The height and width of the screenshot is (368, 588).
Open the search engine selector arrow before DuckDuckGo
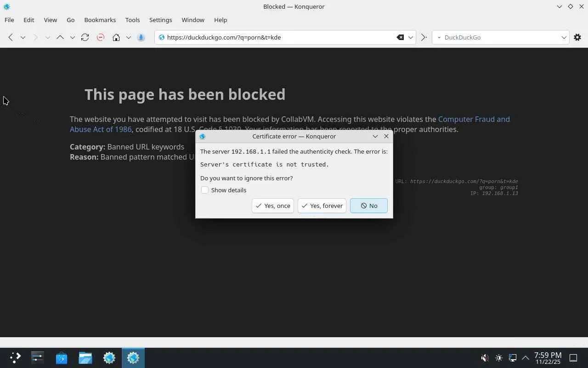tap(439, 37)
